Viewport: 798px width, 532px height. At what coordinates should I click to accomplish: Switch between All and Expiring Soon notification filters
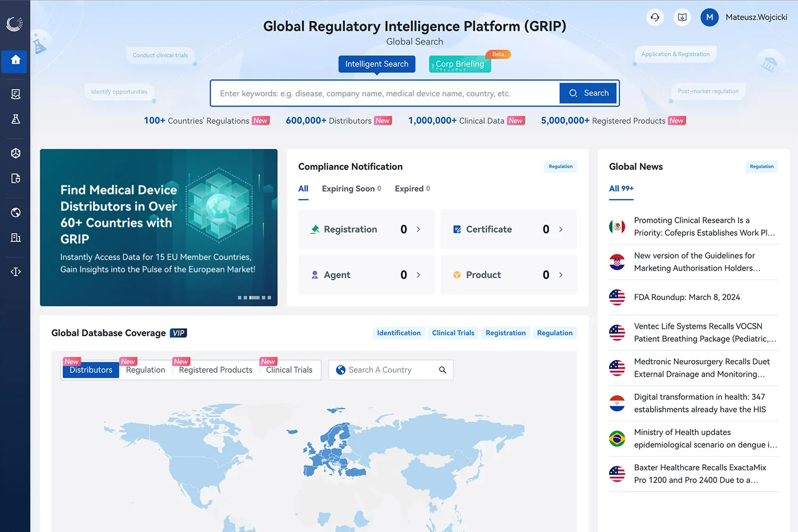coord(348,188)
